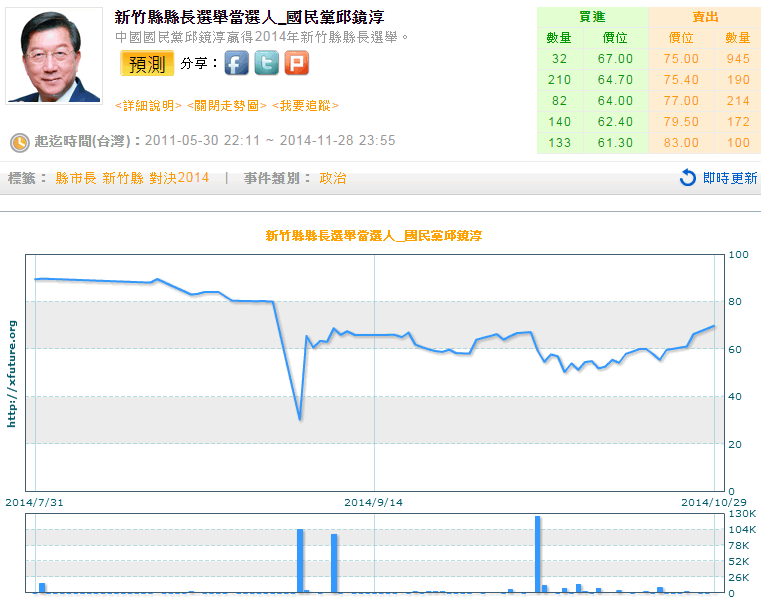Click the 2014/9/14 date label on the chart

coord(373,502)
